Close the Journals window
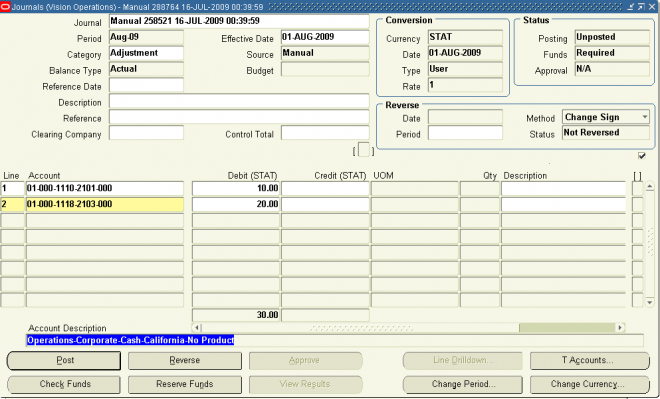Screen dimensions: 660x399 point(652,7)
